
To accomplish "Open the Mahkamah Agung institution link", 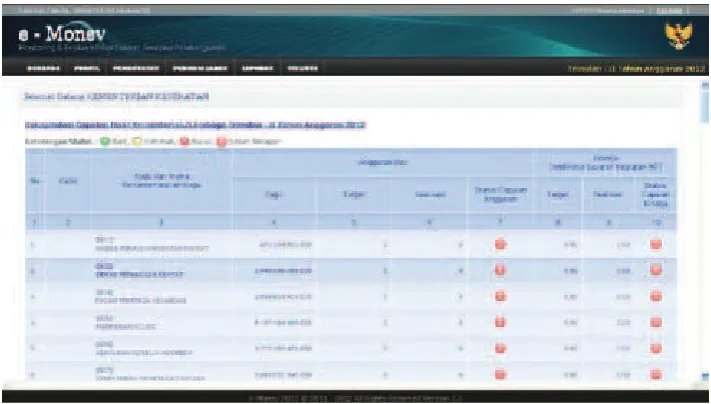I will click(x=126, y=326).
